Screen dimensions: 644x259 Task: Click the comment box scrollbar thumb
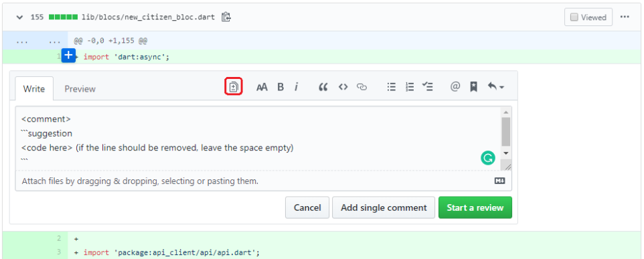[x=506, y=131]
